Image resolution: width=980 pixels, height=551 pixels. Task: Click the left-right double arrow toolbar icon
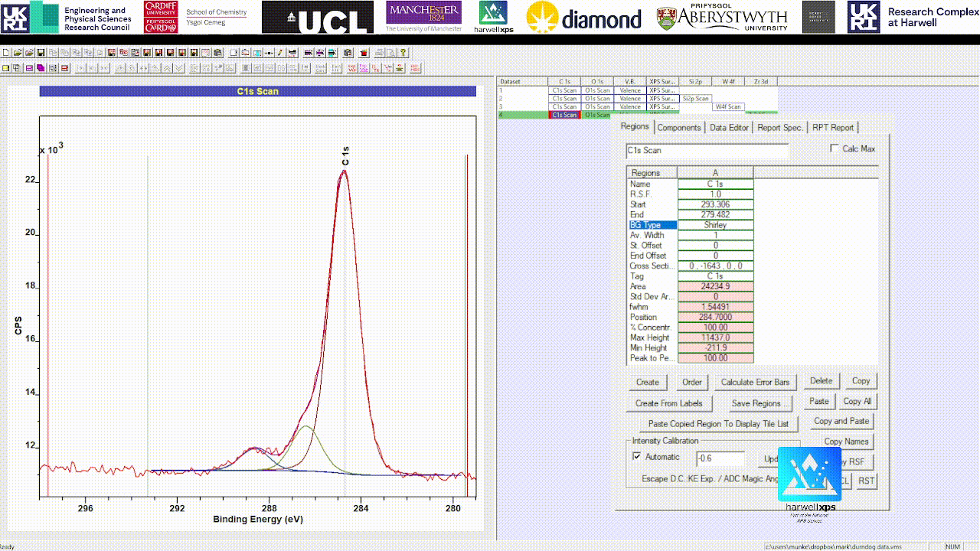(144, 68)
